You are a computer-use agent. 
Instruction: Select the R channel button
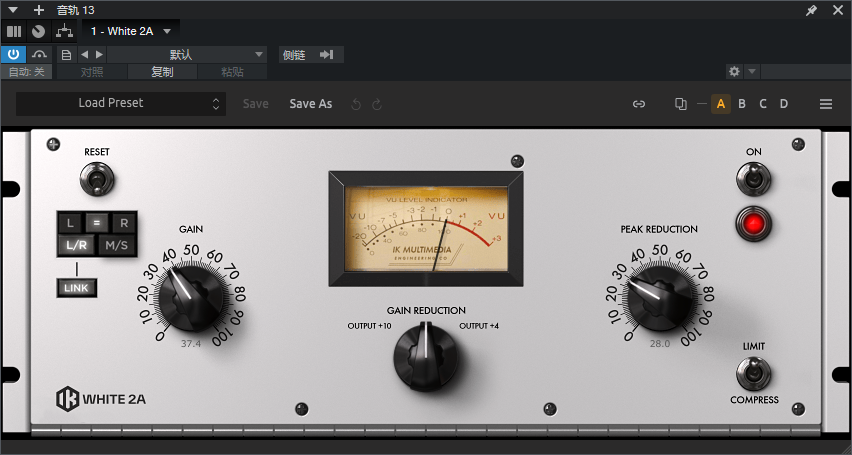[x=124, y=222]
